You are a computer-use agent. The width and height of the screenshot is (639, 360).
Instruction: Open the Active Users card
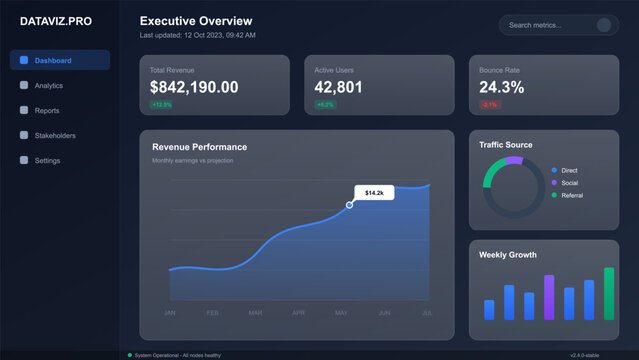coord(379,85)
